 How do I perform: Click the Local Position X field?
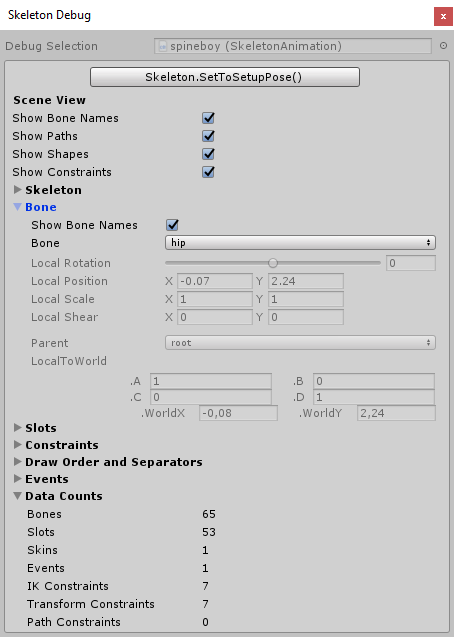coord(215,281)
